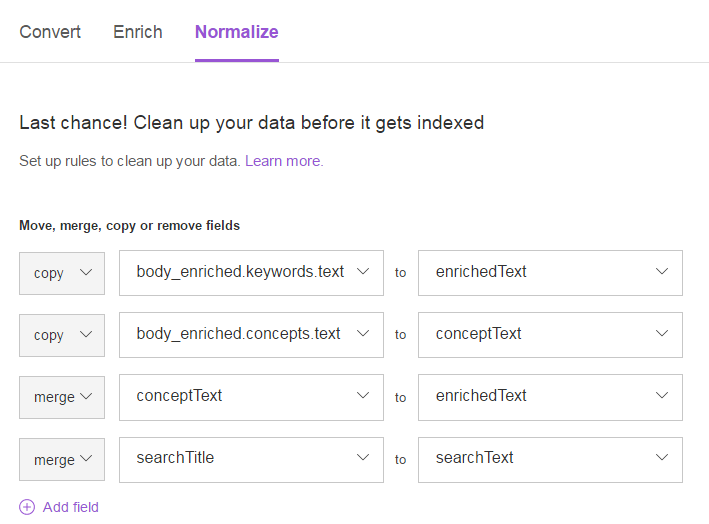709x524 pixels.
Task: Follow the Learn more link
Action: 283,161
